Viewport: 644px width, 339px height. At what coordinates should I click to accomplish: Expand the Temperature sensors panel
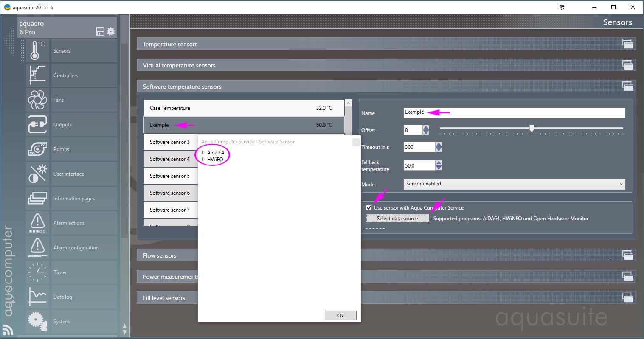point(627,44)
